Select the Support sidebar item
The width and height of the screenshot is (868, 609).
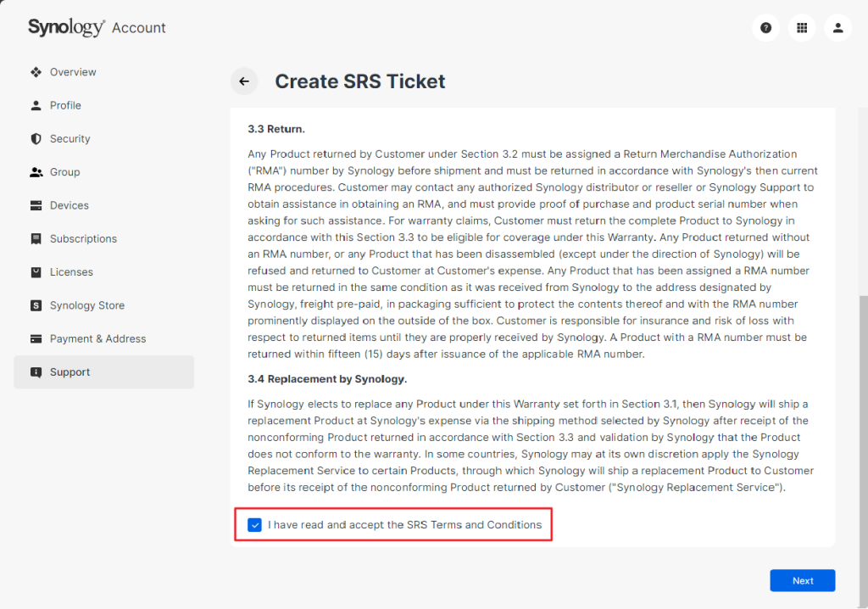[x=104, y=372]
